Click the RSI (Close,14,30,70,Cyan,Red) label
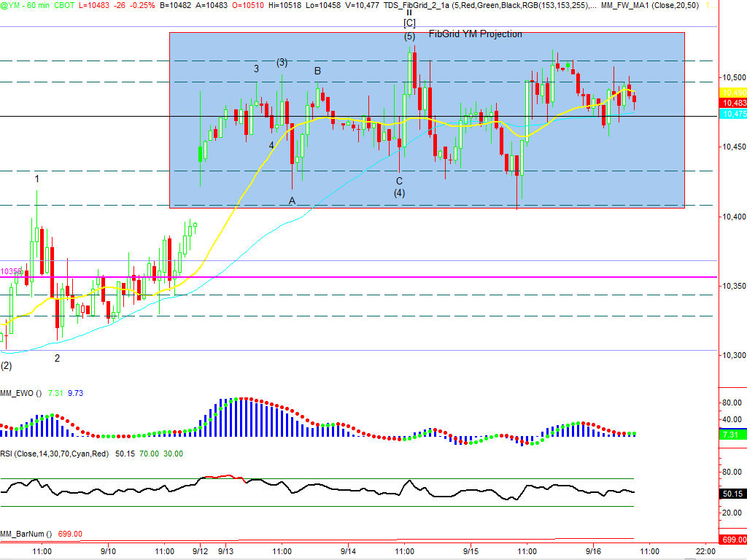This screenshot has height=560, width=747. coord(55,454)
